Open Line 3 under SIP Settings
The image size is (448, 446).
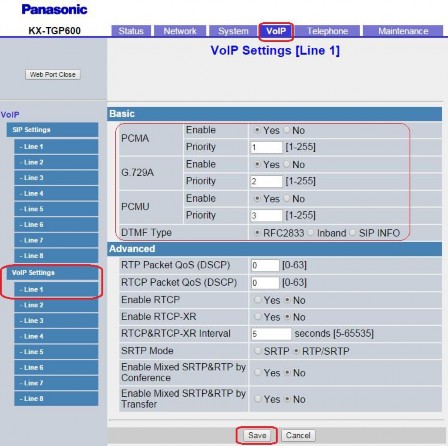pos(56,178)
